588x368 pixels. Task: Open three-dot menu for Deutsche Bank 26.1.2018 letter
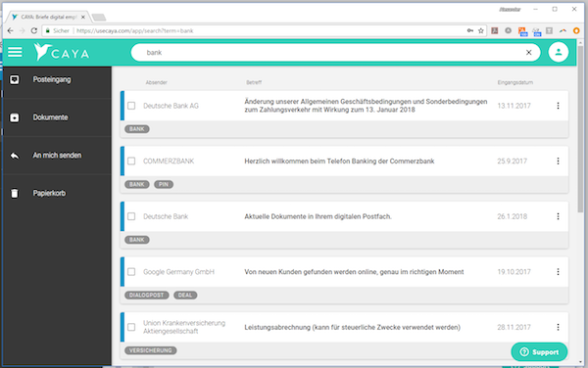click(558, 216)
